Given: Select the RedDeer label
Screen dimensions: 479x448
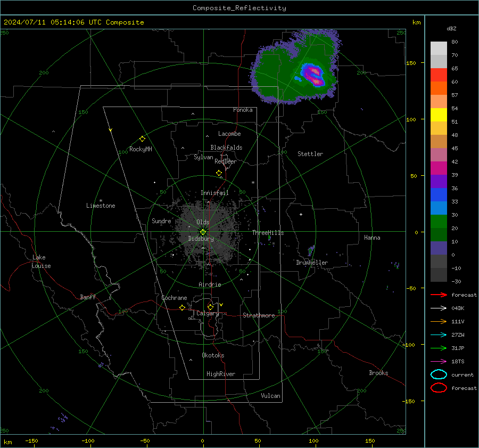Looking at the screenshot, I should pyautogui.click(x=226, y=161).
